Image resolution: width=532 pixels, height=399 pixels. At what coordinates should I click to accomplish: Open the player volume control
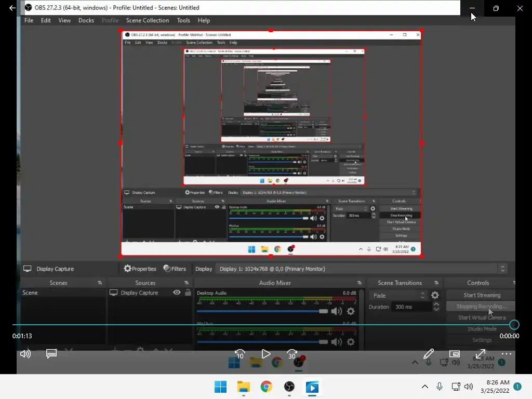coord(25,354)
